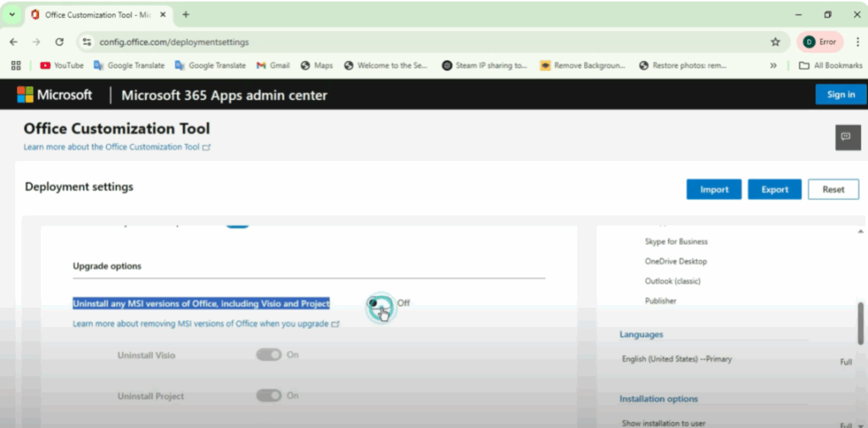The width and height of the screenshot is (868, 428).
Task: Toggle Uninstall any MSI versions switch
Action: [379, 303]
